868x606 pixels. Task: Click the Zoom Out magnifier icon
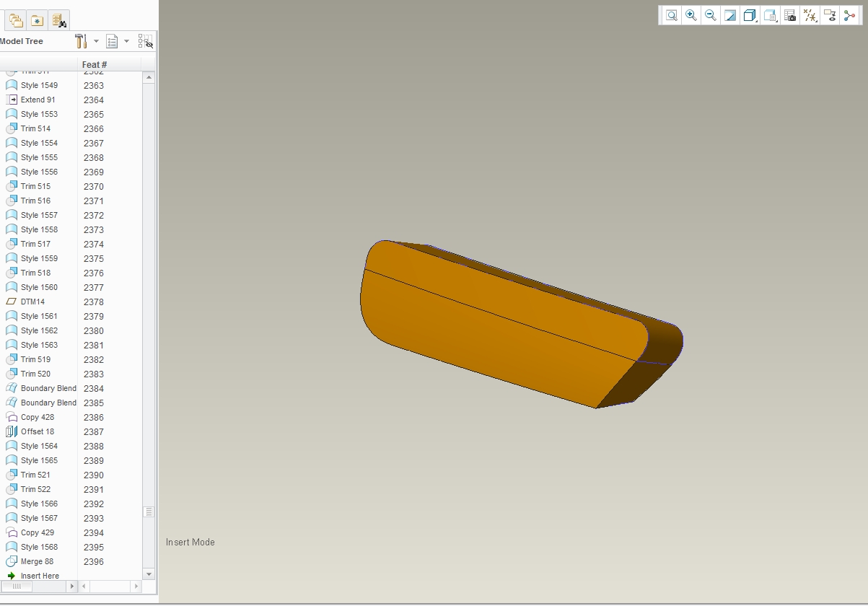click(711, 15)
